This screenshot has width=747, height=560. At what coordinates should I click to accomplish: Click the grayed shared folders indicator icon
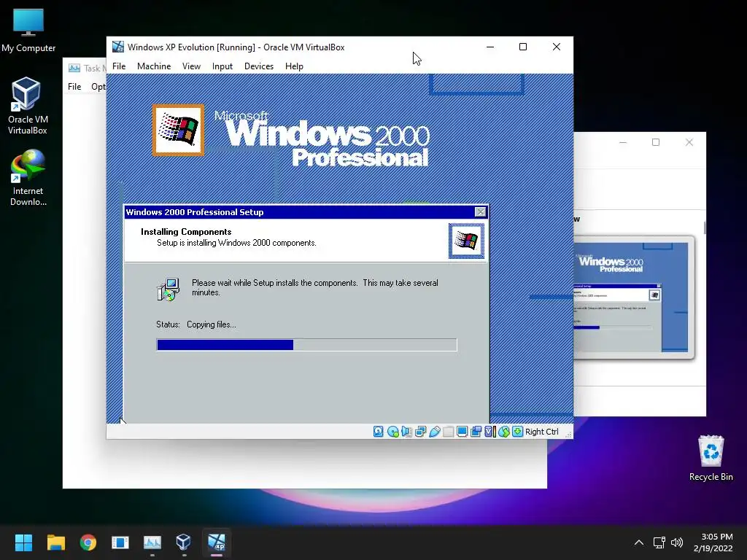pyautogui.click(x=448, y=432)
